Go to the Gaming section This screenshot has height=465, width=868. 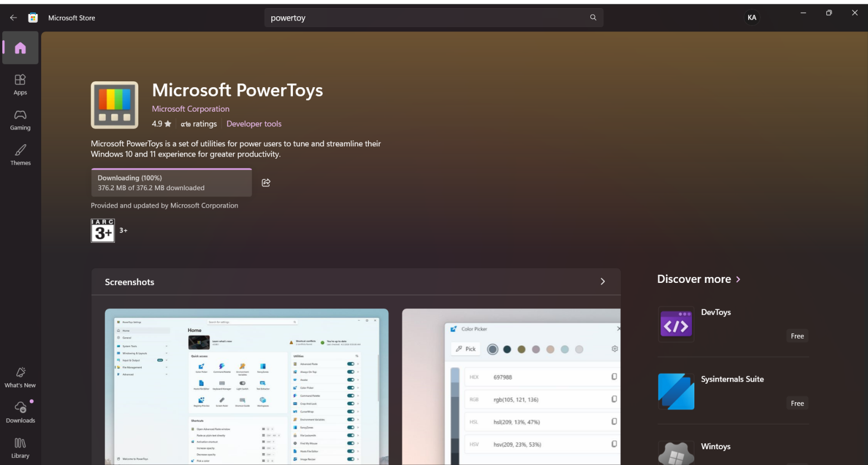[x=20, y=120]
